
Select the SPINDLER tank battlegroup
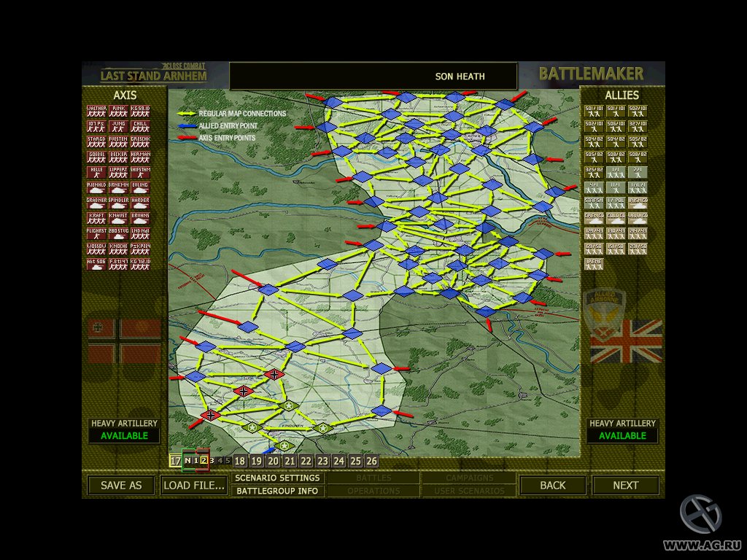point(118,203)
